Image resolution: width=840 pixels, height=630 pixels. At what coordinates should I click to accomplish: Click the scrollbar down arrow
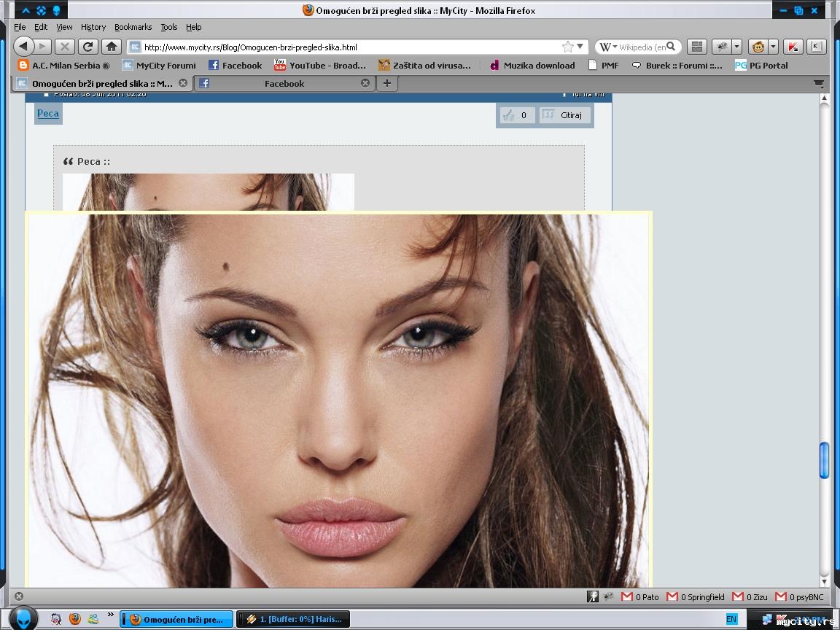tap(825, 582)
